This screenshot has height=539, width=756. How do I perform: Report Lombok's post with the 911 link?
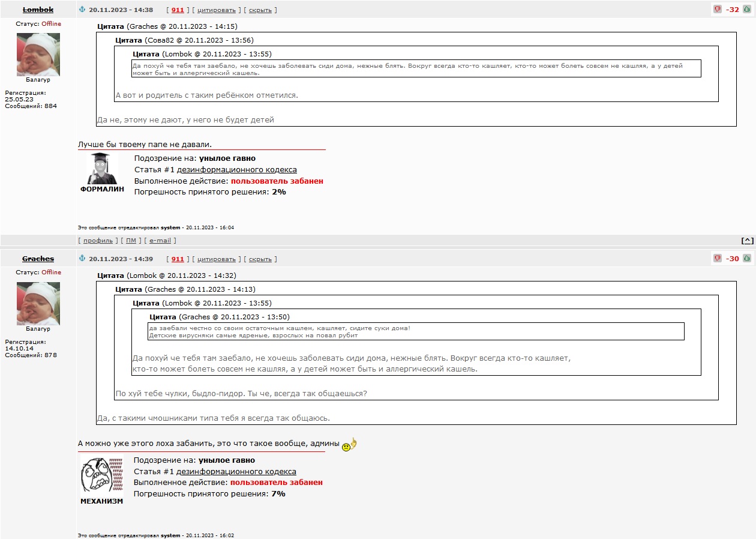point(178,10)
